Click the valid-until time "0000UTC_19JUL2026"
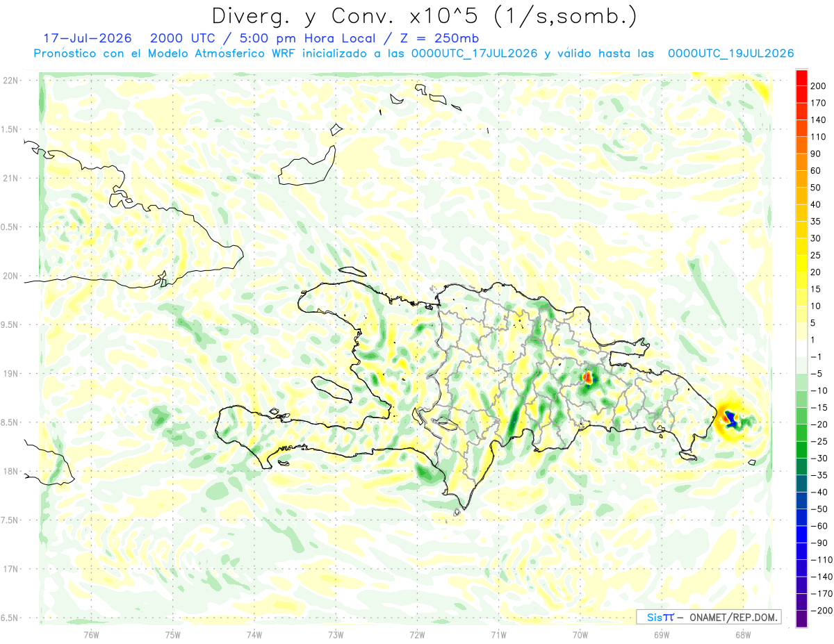 (x=730, y=53)
